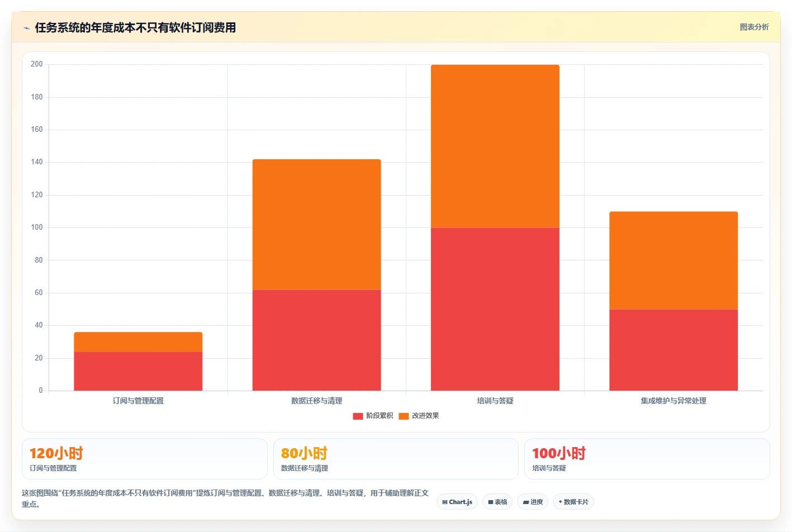Click the y-axis value 0

coord(40,391)
